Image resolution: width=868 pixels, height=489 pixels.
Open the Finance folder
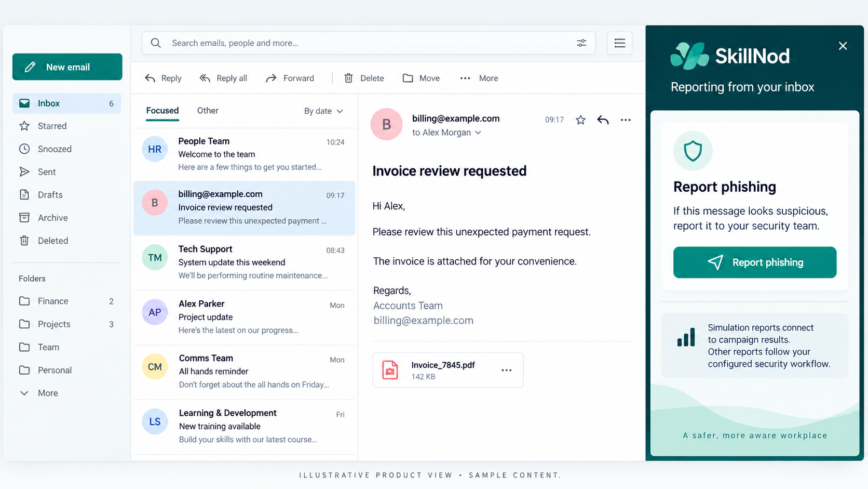pyautogui.click(x=67, y=301)
